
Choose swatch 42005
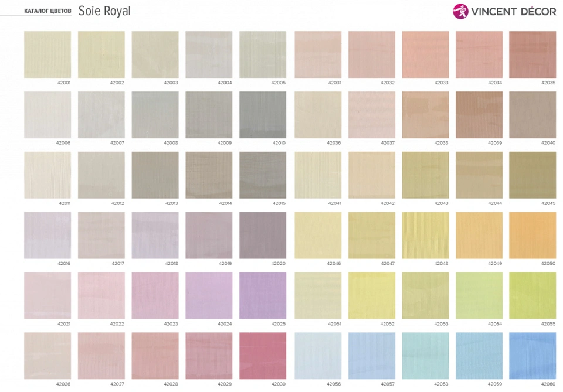(263, 54)
